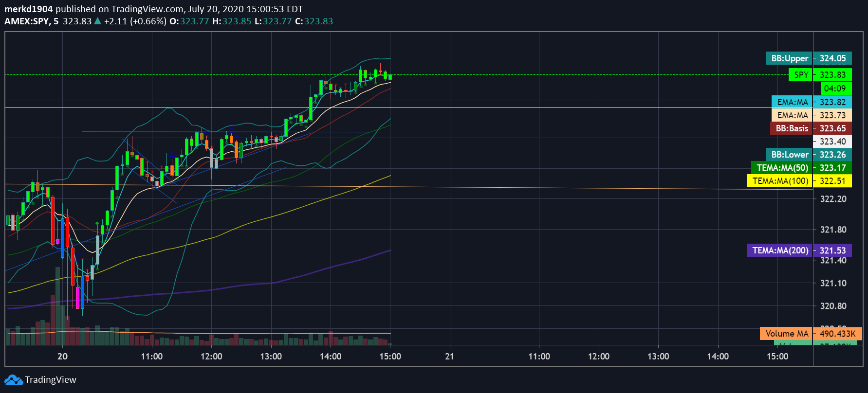Click the green up-triangle change indicator
This screenshot has height=393, width=868.
click(97, 21)
